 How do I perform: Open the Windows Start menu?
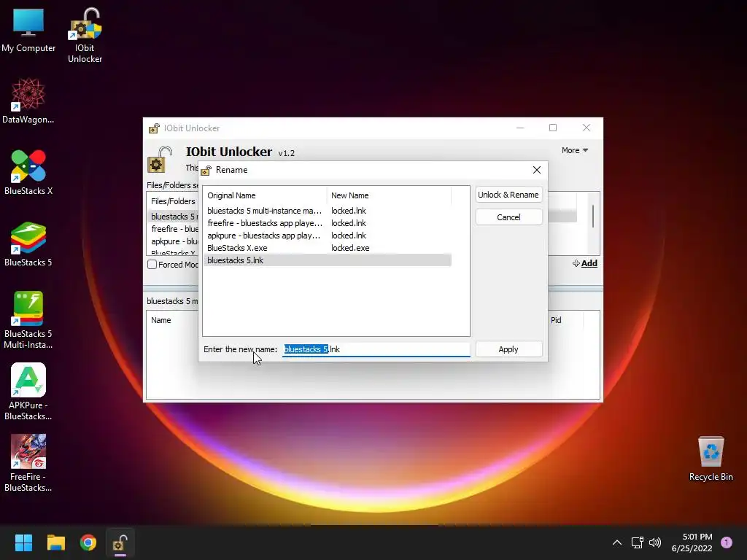click(x=23, y=542)
